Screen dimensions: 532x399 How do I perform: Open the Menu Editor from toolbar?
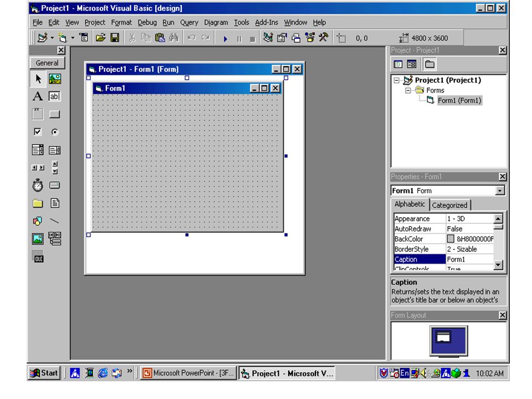pyautogui.click(x=84, y=38)
